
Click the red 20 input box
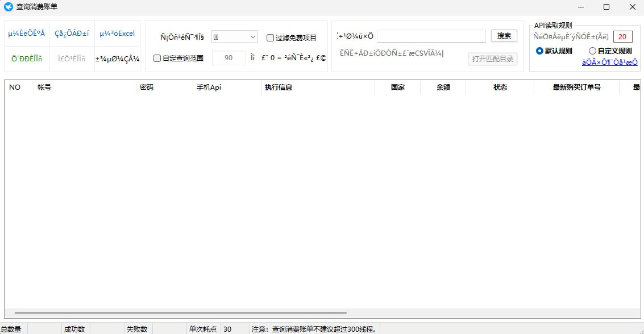point(622,36)
